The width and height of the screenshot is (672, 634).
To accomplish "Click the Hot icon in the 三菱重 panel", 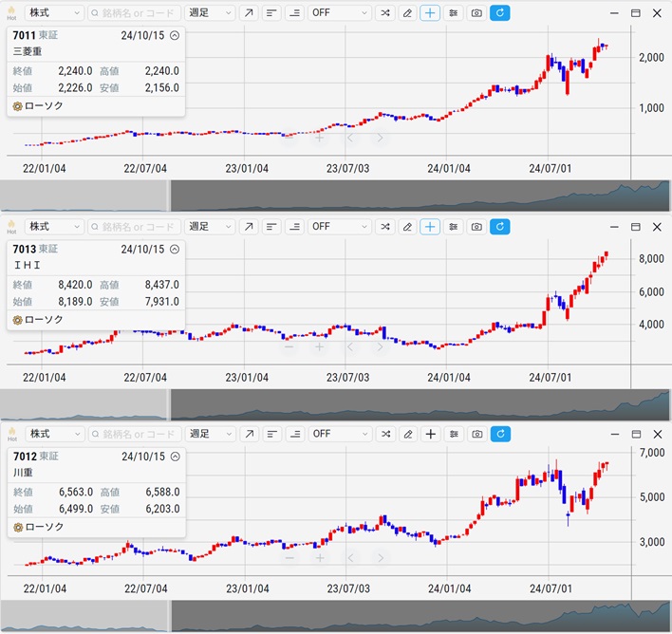I will (11, 13).
